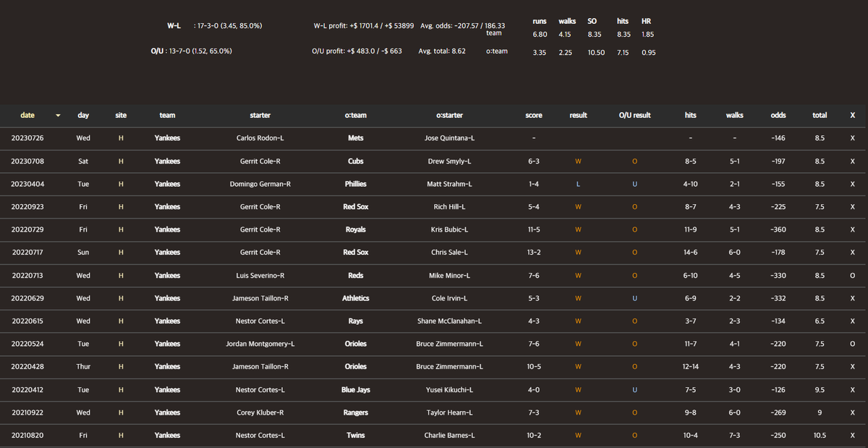Viewport: 868px width, 448px height.
Task: Toggle the O mark in the 20220524 row
Action: pyautogui.click(x=853, y=344)
